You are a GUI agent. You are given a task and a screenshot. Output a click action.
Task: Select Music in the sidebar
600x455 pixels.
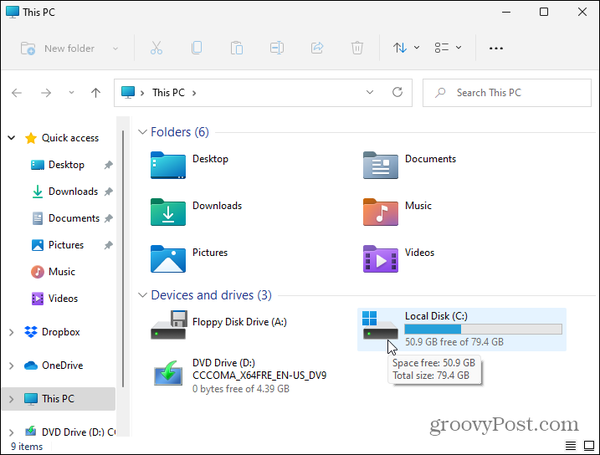click(62, 272)
